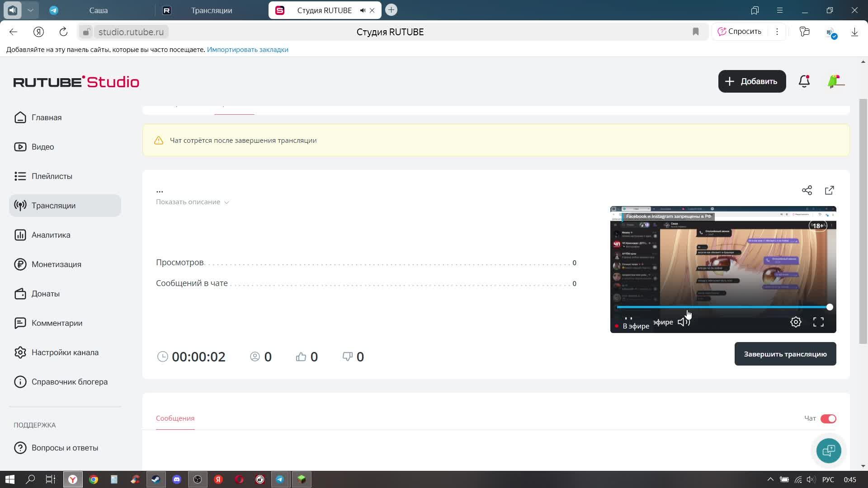868x488 pixels.
Task: Click the likes counter thumbs-up
Action: 301,357
